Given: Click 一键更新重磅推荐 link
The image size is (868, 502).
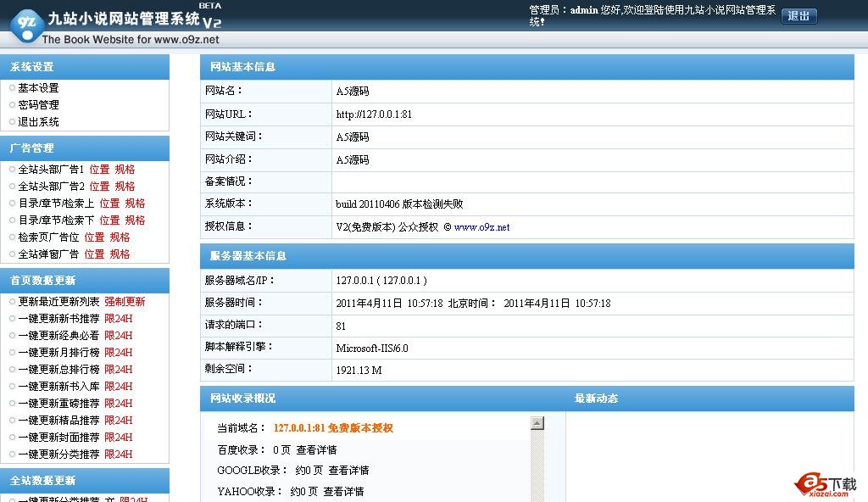Looking at the screenshot, I should [x=58, y=404].
